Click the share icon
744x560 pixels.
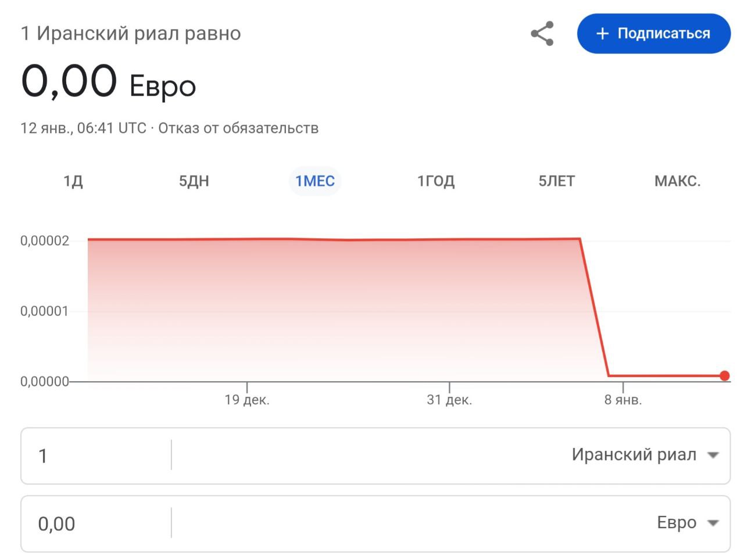(x=541, y=34)
